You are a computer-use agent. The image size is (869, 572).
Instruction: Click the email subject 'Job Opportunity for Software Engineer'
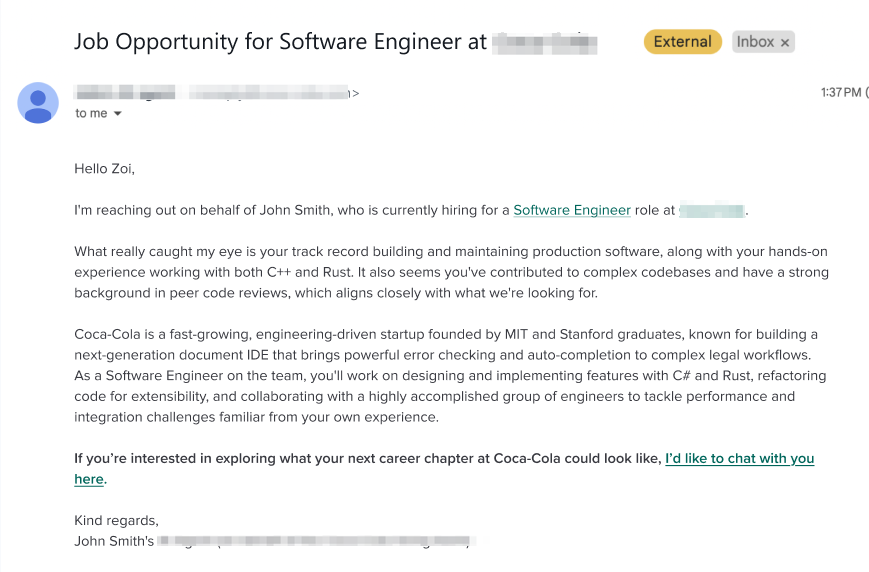point(280,42)
